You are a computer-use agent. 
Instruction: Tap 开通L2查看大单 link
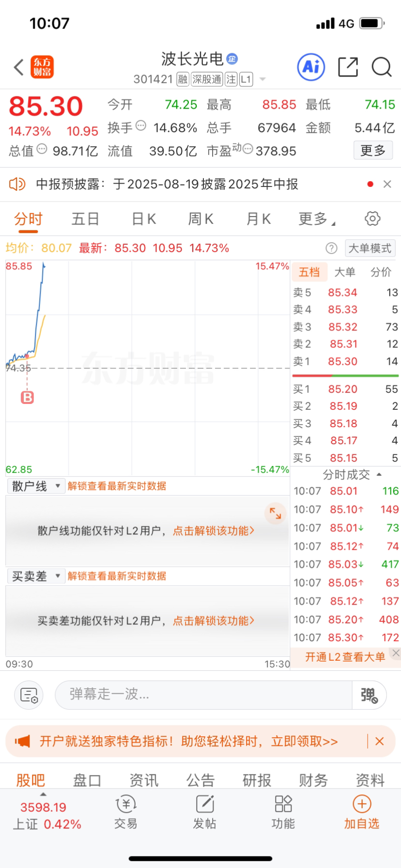tap(345, 657)
